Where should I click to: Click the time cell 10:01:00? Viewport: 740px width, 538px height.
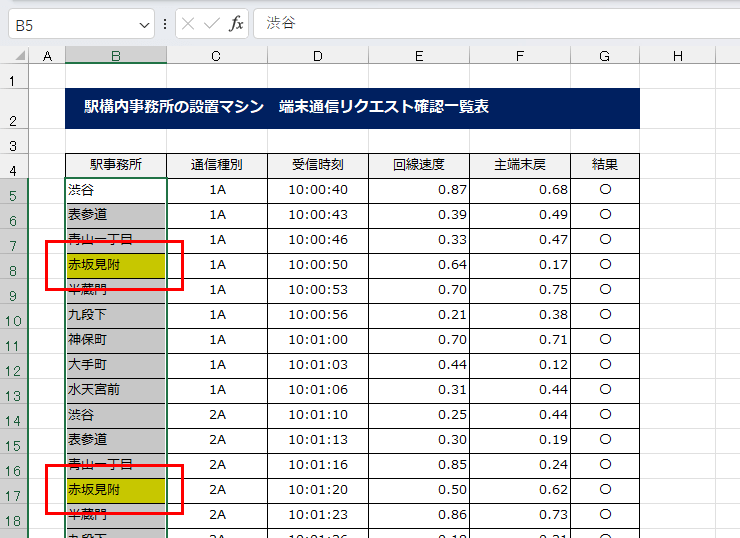point(318,340)
